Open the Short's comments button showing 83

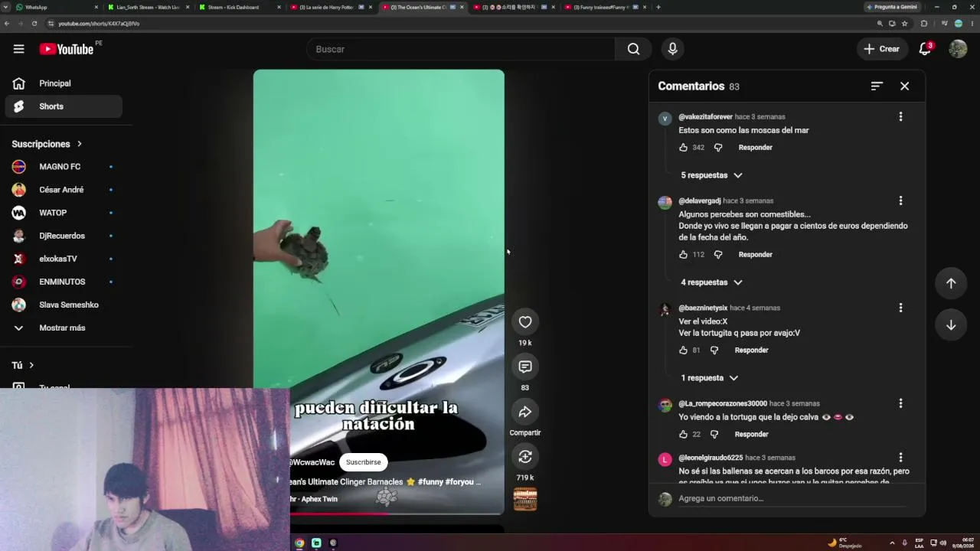tap(525, 367)
